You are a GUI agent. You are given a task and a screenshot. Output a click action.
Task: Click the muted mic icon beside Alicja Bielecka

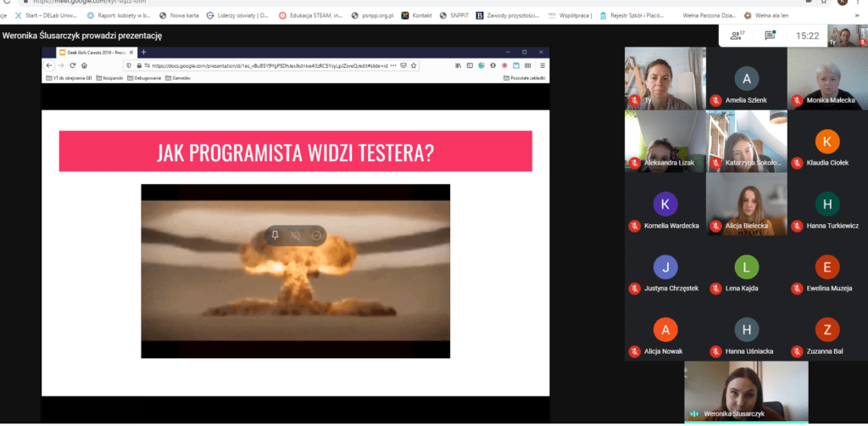[715, 226]
